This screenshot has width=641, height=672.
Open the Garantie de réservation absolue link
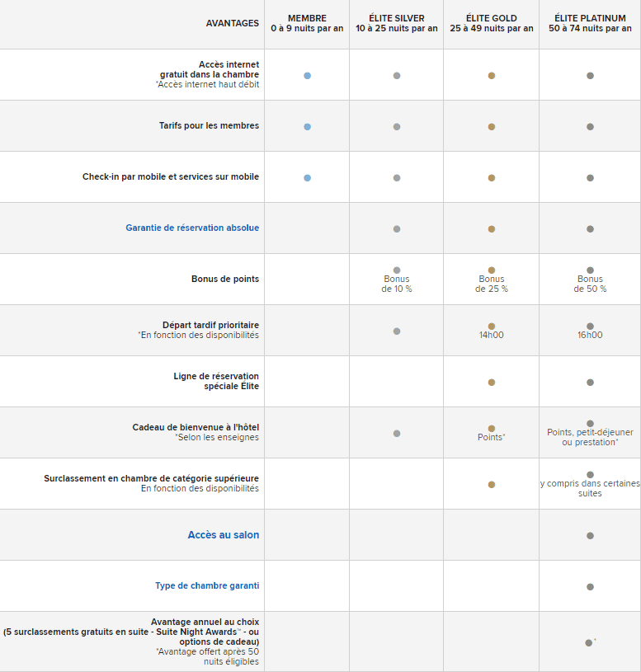coord(192,228)
